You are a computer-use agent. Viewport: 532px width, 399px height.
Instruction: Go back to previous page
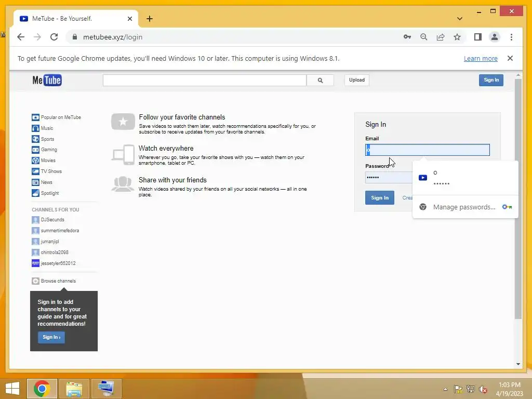click(21, 37)
